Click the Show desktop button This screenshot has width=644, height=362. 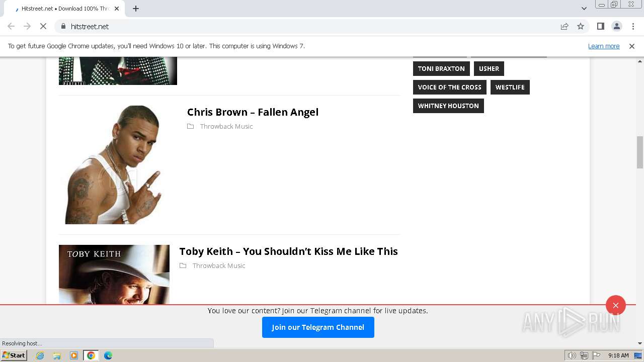coord(638,355)
